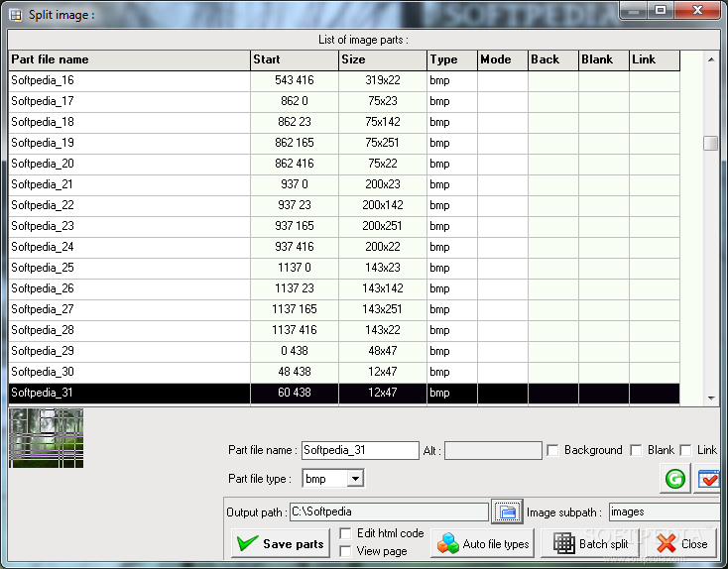Click the green refresh circle icon
Viewport: 728px width, 569px height.
click(x=675, y=479)
